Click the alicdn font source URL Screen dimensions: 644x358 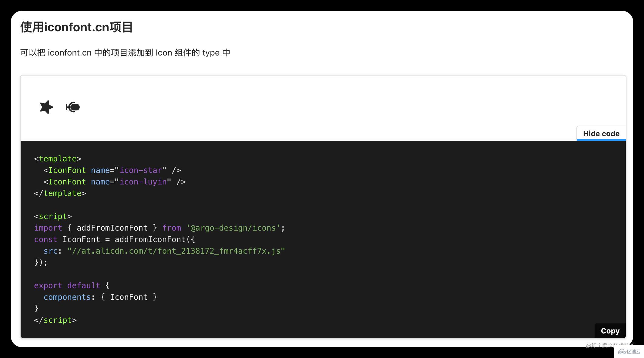tap(176, 251)
